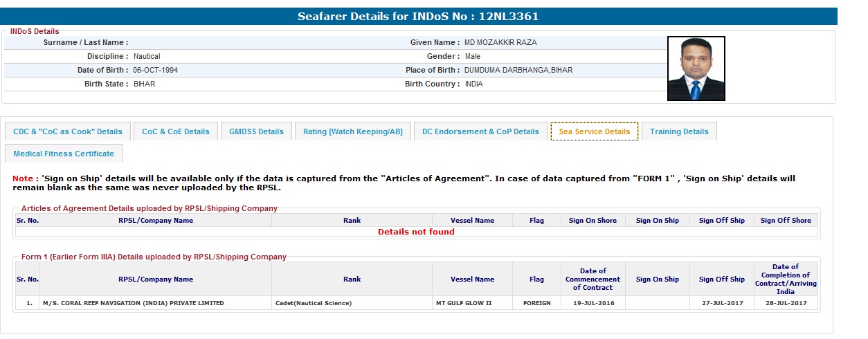The image size is (868, 339).
Task: Open the GMDSS Details tab
Action: click(256, 131)
